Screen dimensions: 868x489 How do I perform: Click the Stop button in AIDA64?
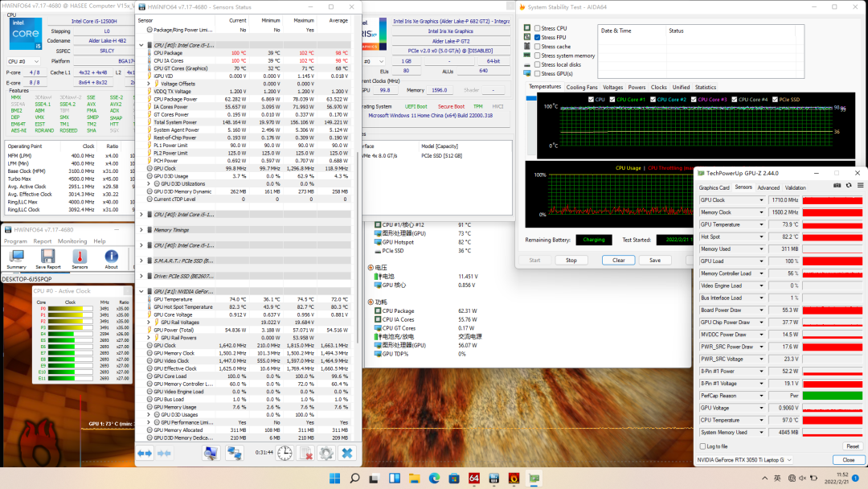[571, 261]
